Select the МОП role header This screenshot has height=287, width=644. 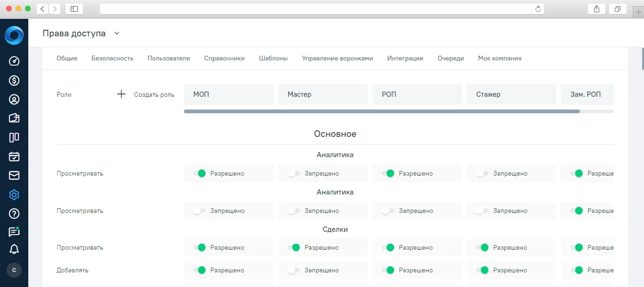pos(229,94)
